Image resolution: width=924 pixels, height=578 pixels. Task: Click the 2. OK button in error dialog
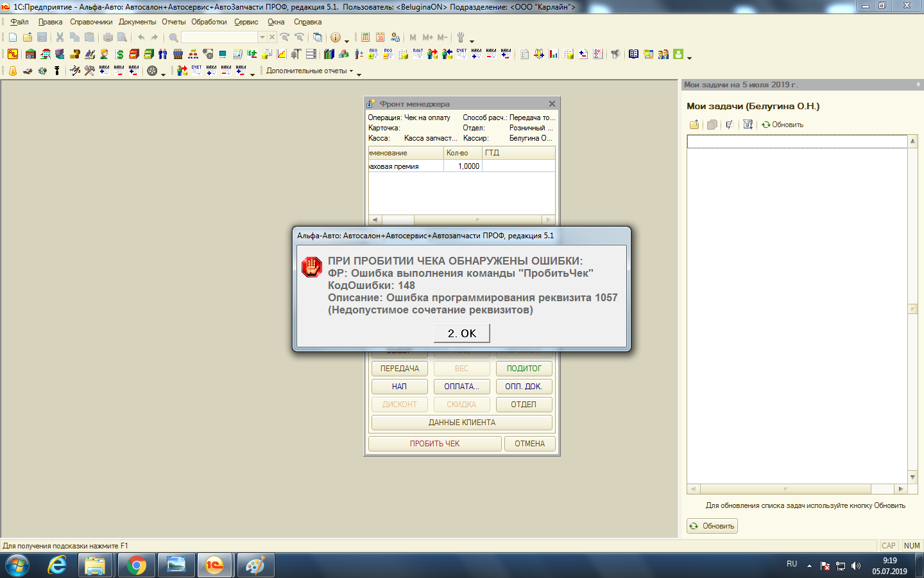click(461, 333)
